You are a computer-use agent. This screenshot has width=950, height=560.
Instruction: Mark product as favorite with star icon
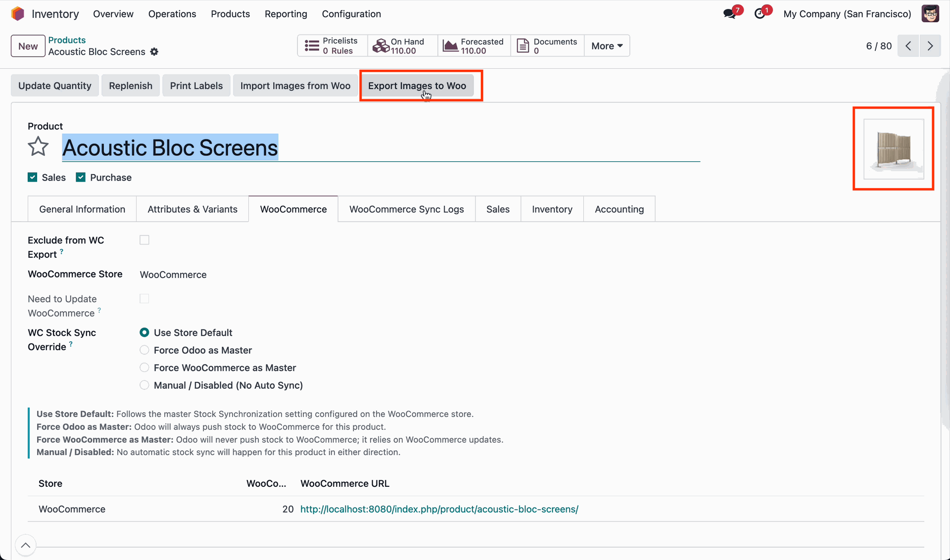click(38, 147)
